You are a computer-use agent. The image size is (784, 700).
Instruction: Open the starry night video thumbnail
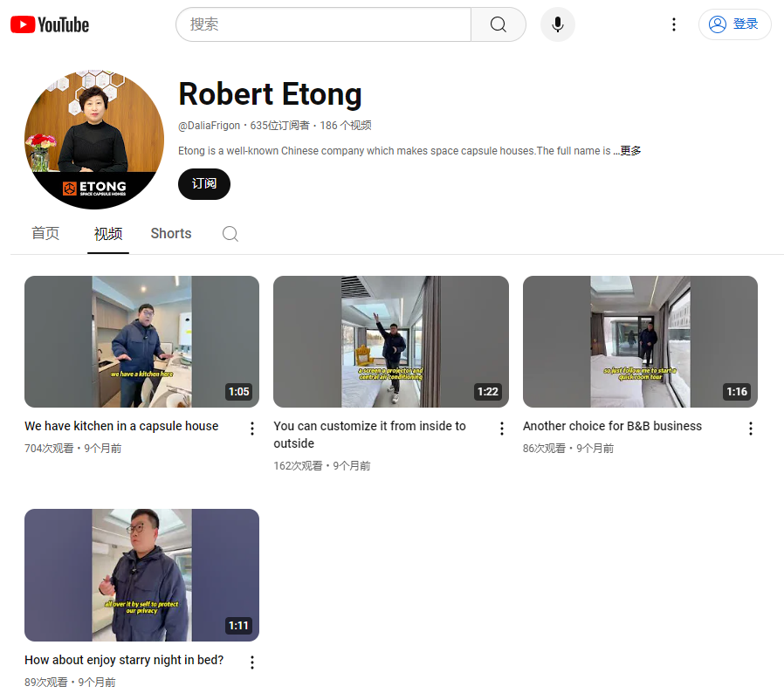(x=141, y=575)
